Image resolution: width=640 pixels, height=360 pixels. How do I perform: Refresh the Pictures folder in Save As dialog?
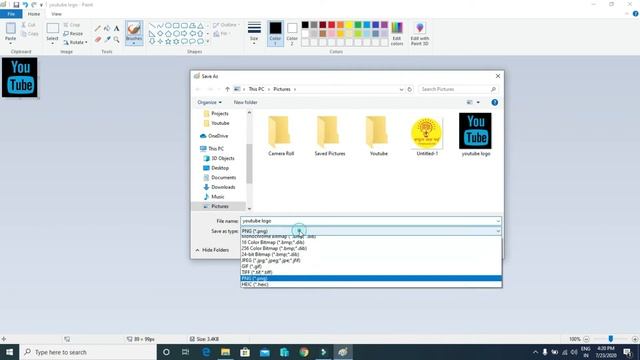point(409,89)
